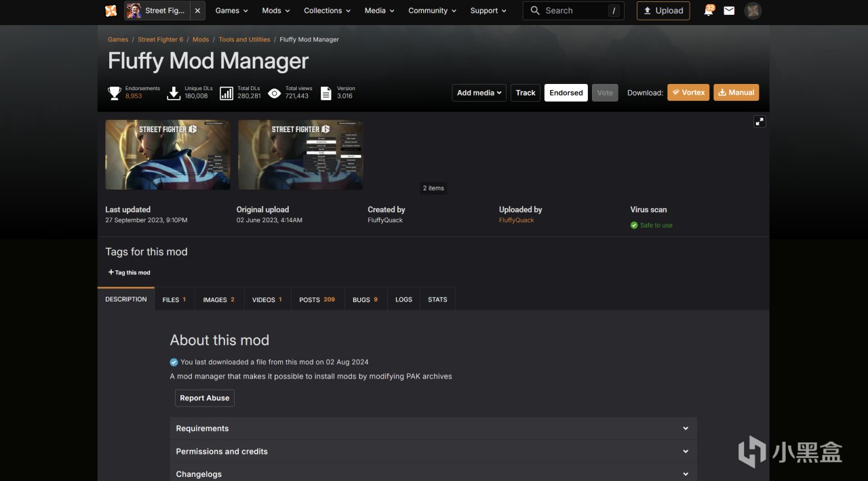
Task: Focus the Search input field
Action: (574, 11)
